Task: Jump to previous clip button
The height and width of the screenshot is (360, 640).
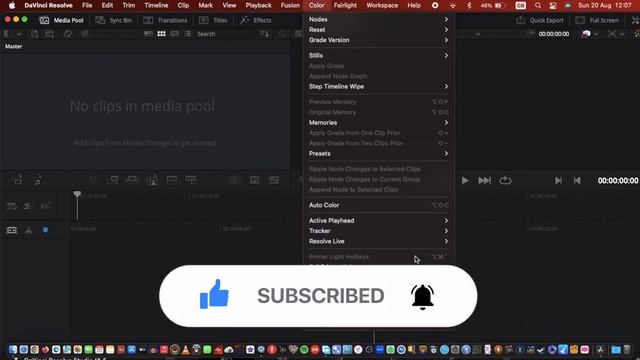Action: 577,180
